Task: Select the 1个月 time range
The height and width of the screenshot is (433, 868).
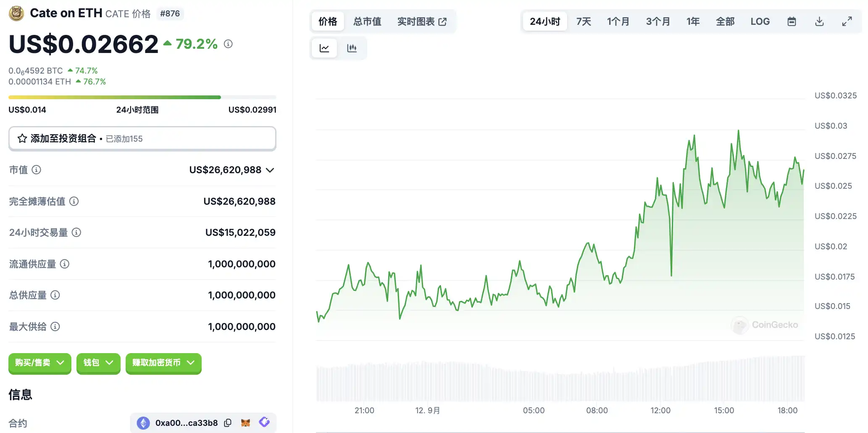Action: 618,21
